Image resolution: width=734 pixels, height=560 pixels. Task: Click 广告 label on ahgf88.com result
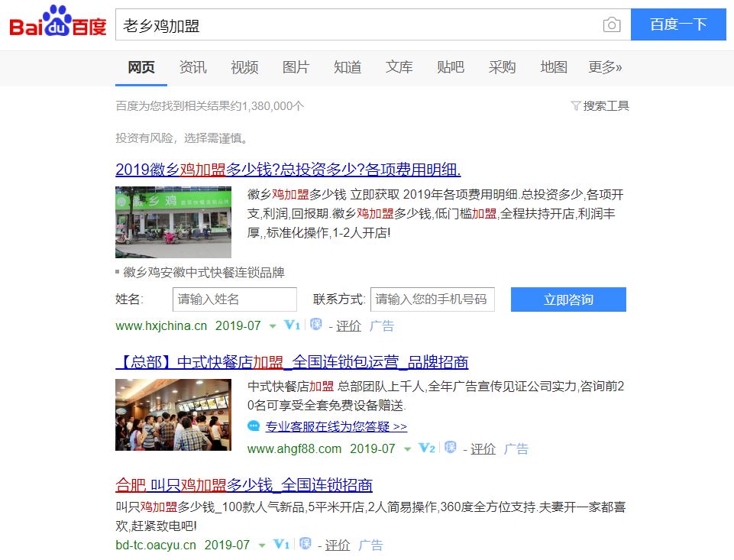tap(516, 449)
